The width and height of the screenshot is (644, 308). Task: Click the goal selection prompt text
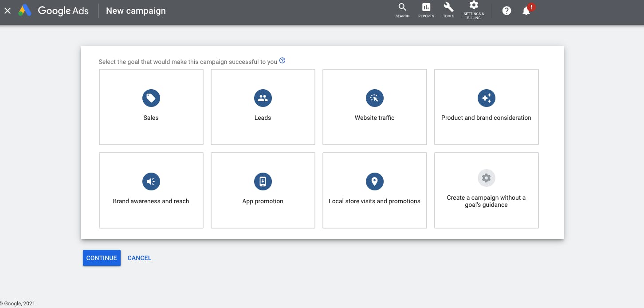188,62
